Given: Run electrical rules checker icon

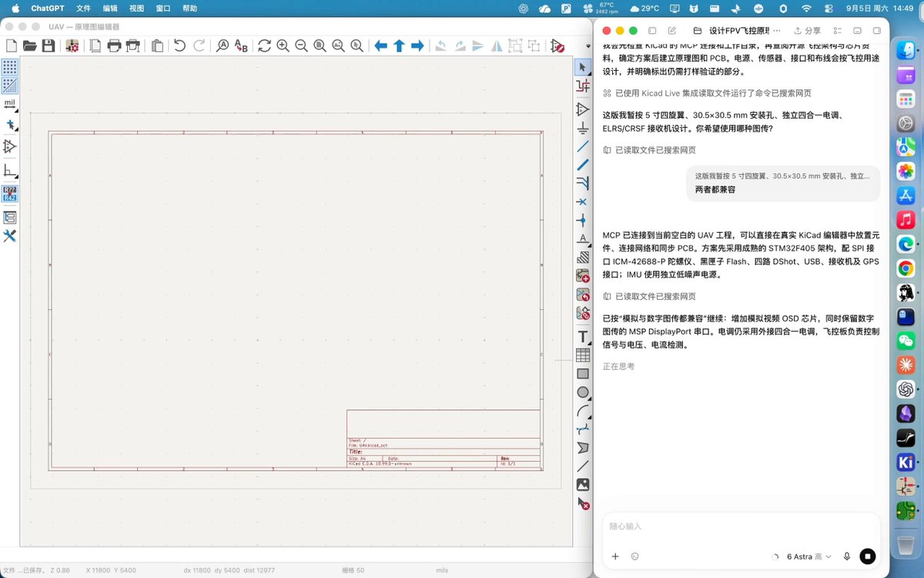Looking at the screenshot, I should coord(557,46).
